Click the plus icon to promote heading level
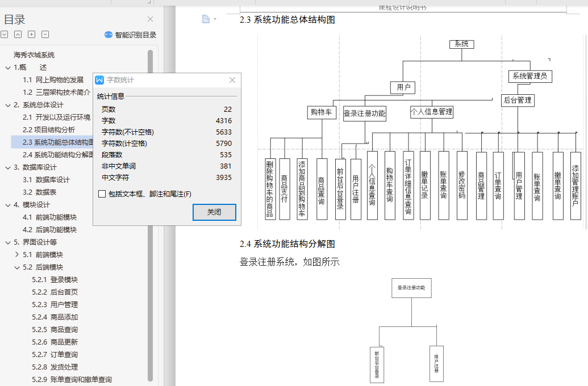The width and height of the screenshot is (588, 386). (31, 35)
